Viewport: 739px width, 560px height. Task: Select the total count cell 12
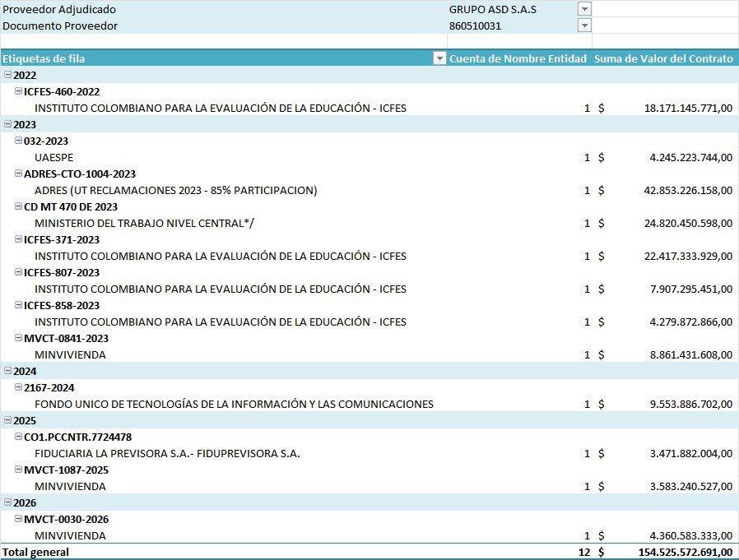click(519, 552)
